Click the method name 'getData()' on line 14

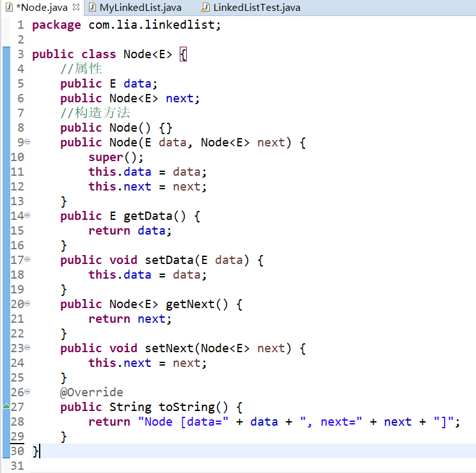click(155, 216)
